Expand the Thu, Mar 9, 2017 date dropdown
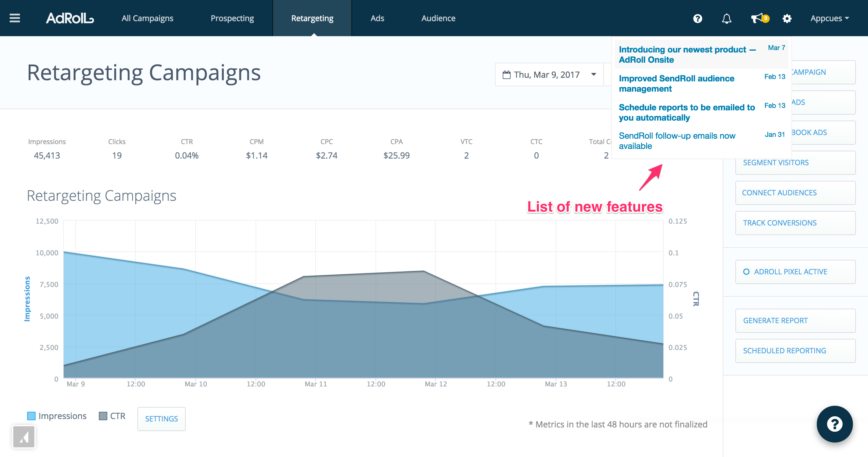The height and width of the screenshot is (457, 868). [x=549, y=74]
